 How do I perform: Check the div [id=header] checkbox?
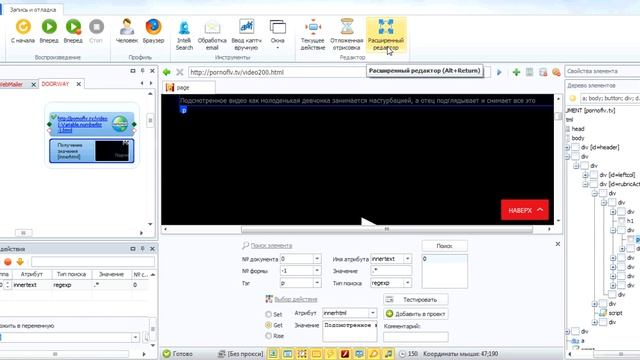click(x=575, y=147)
